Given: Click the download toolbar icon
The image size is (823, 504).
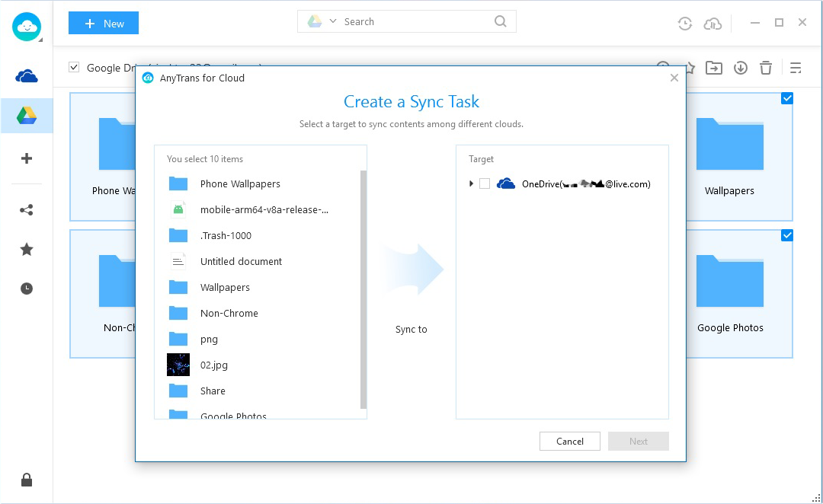Looking at the screenshot, I should (x=741, y=68).
